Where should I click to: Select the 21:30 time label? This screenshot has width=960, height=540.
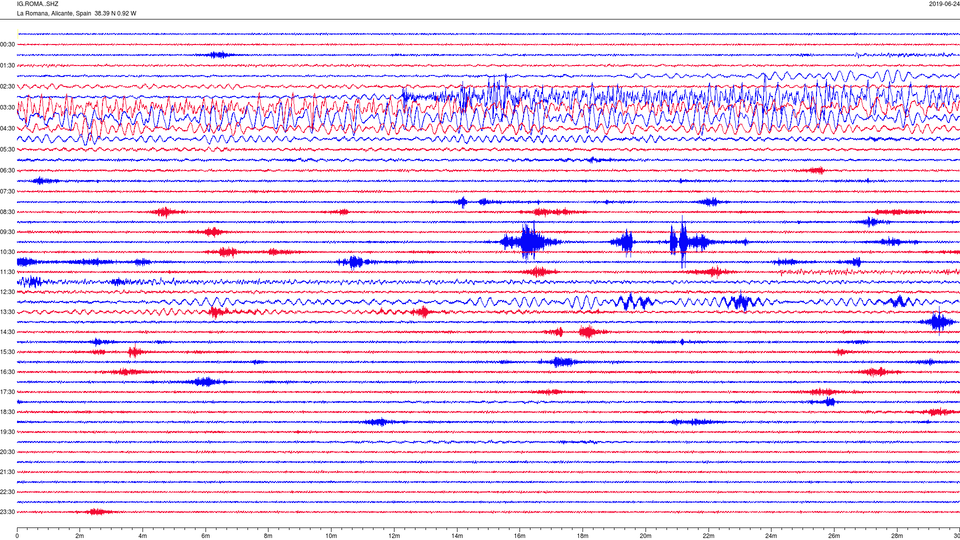pyautogui.click(x=7, y=472)
